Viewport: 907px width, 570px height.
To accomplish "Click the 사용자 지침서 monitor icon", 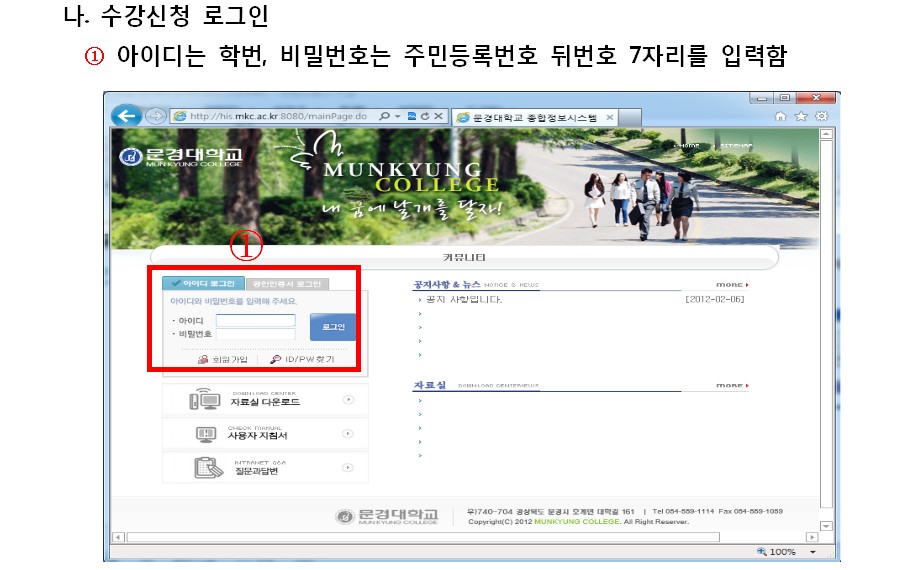I will tap(206, 435).
